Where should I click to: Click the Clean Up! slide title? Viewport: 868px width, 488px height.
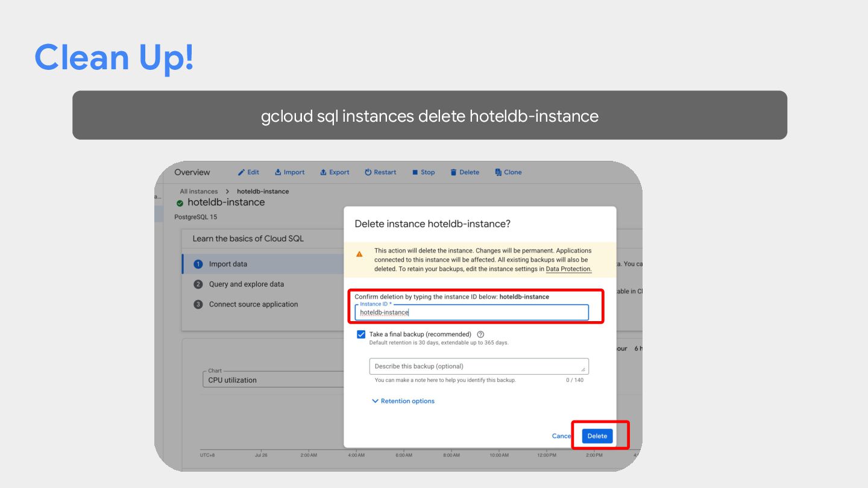[115, 57]
